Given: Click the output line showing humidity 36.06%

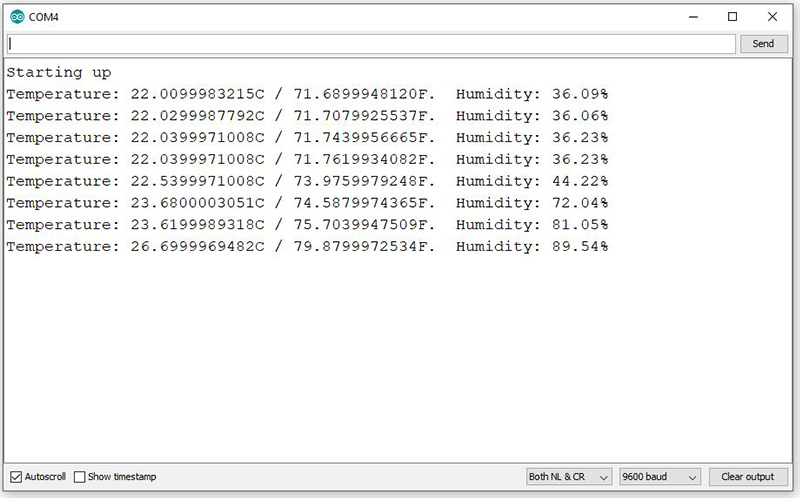Looking at the screenshot, I should click(x=307, y=116).
